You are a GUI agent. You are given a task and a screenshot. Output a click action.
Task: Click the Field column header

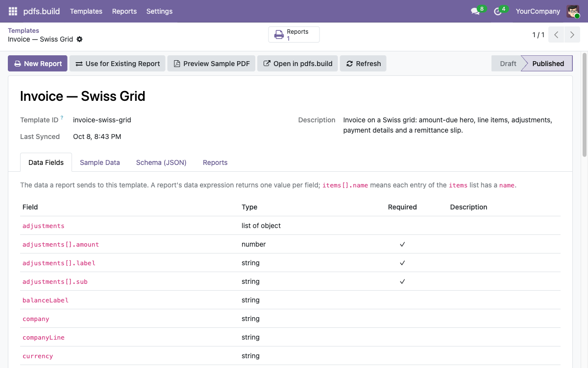(30, 207)
